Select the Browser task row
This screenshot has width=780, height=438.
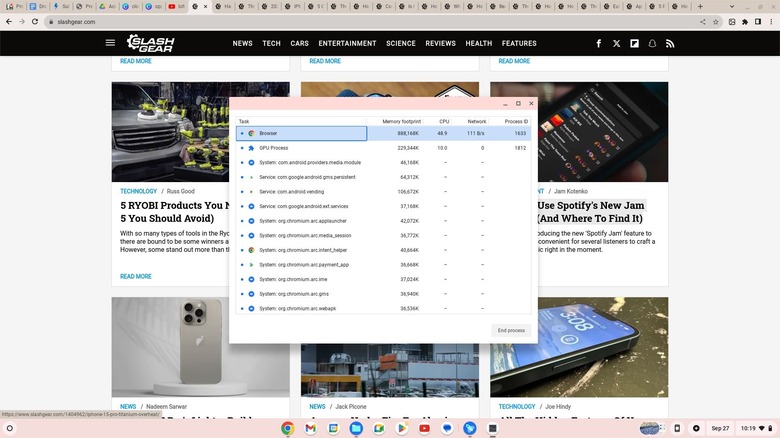pyautogui.click(x=384, y=133)
